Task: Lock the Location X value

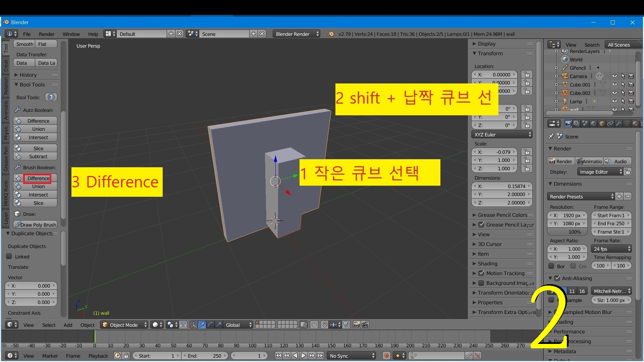Action: click(x=527, y=74)
